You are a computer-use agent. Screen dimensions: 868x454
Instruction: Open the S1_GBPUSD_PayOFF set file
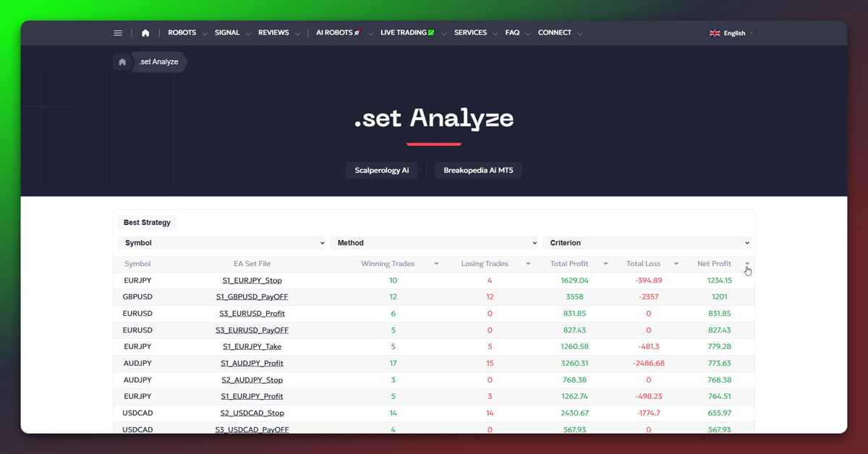252,297
